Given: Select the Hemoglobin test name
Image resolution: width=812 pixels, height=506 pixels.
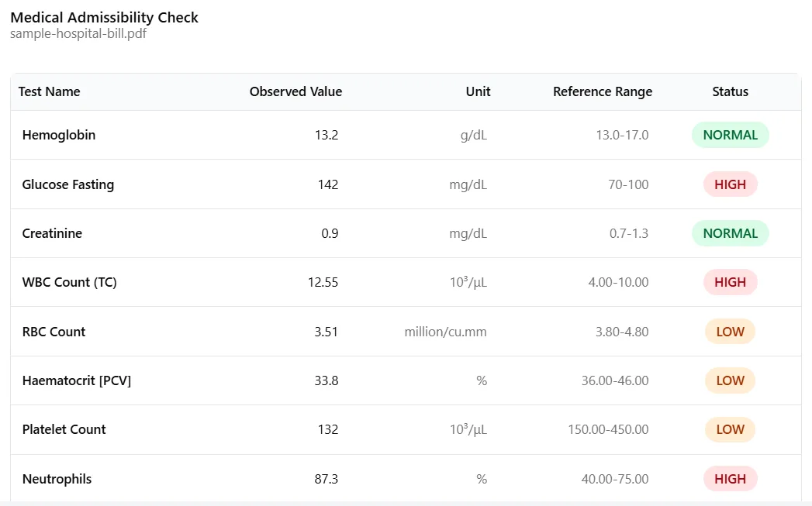Looking at the screenshot, I should coord(59,135).
